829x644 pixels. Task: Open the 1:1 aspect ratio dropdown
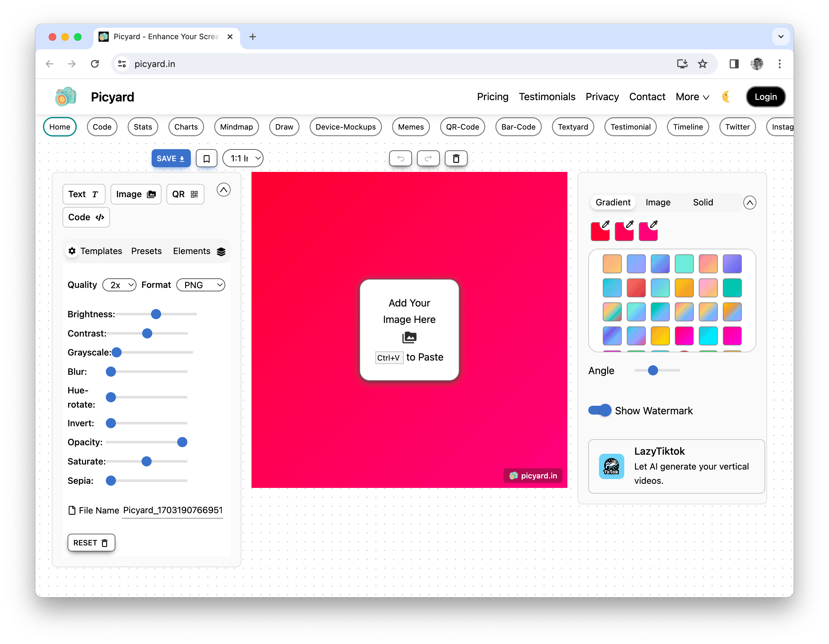coord(243,159)
